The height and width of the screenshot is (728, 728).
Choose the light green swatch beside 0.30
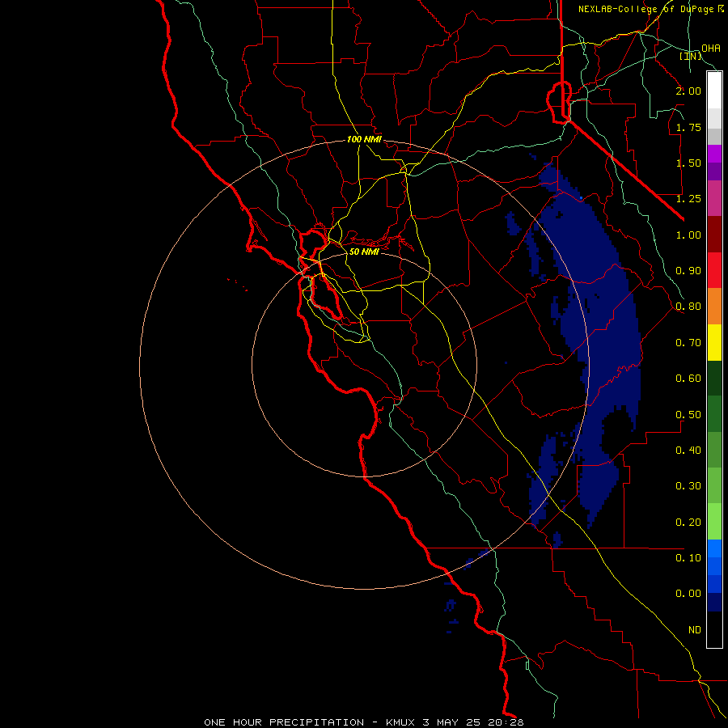[714, 485]
